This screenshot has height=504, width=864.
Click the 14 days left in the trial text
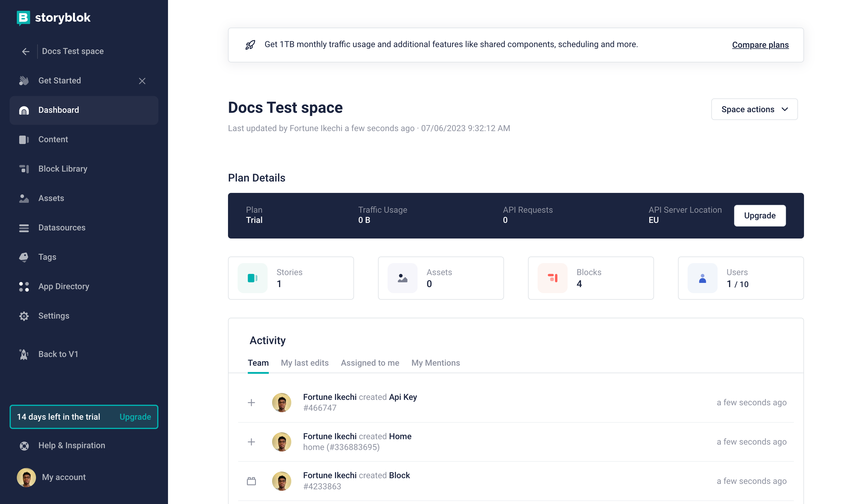58,417
